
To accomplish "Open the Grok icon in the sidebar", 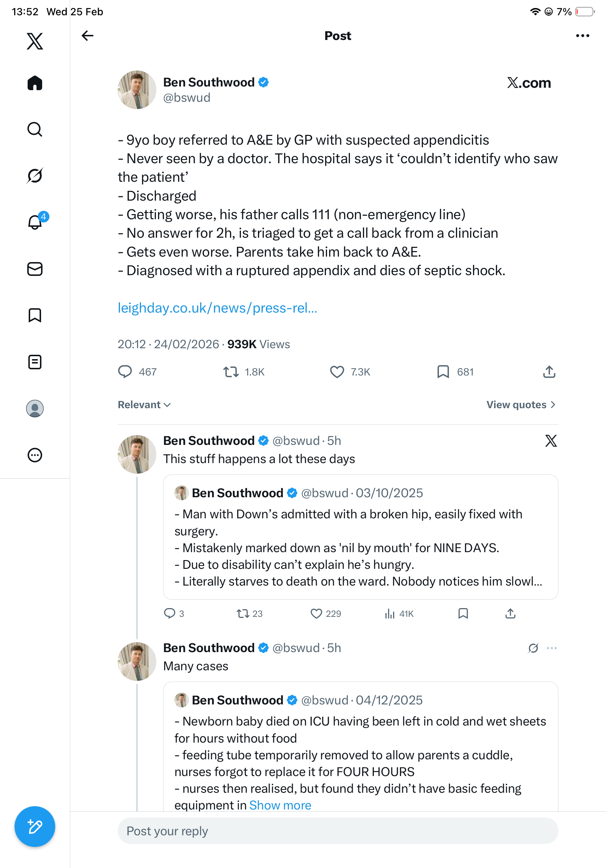I will coord(35,176).
